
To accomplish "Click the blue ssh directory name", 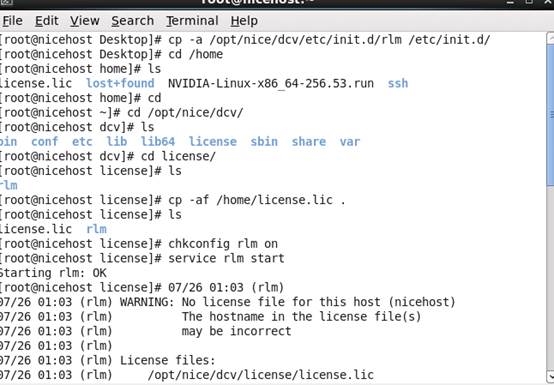I will [398, 83].
